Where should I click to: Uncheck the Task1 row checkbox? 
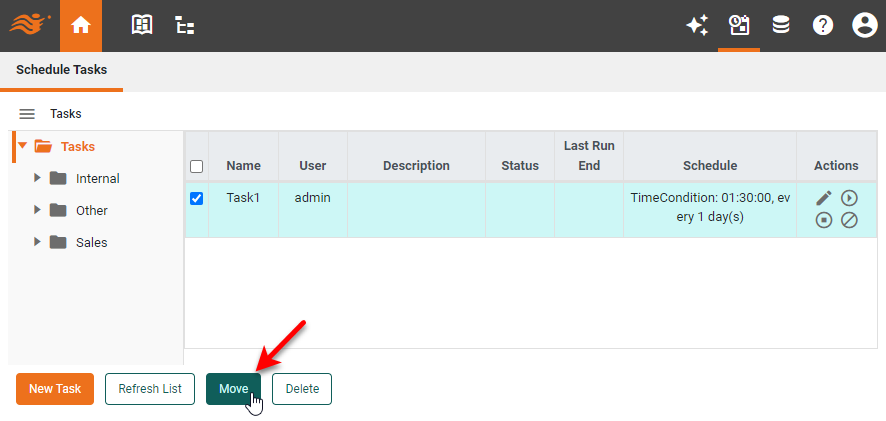(x=197, y=198)
